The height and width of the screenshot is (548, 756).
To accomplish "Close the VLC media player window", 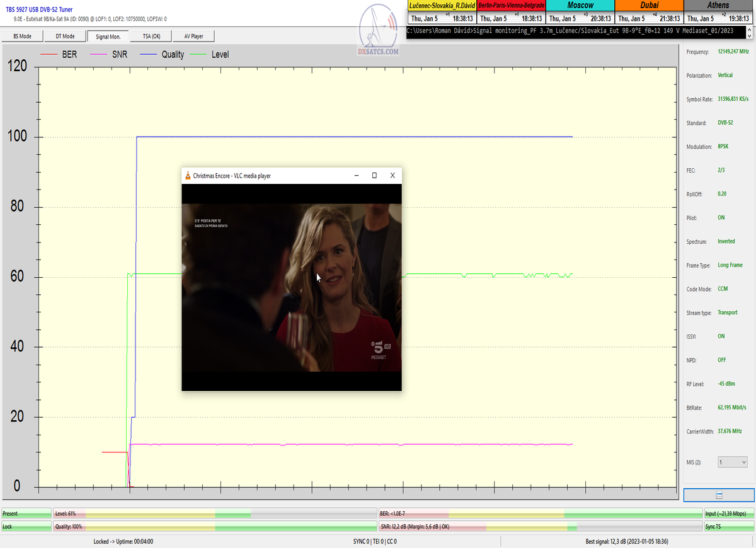I will point(392,176).
